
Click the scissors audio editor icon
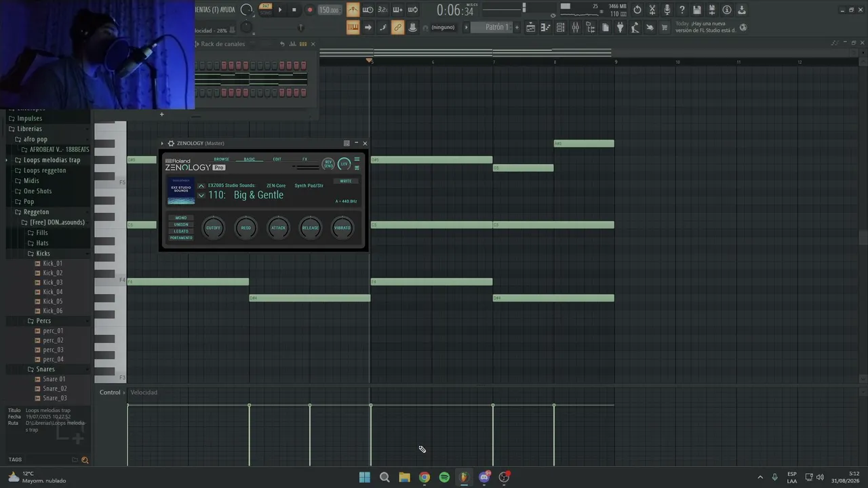652,9
